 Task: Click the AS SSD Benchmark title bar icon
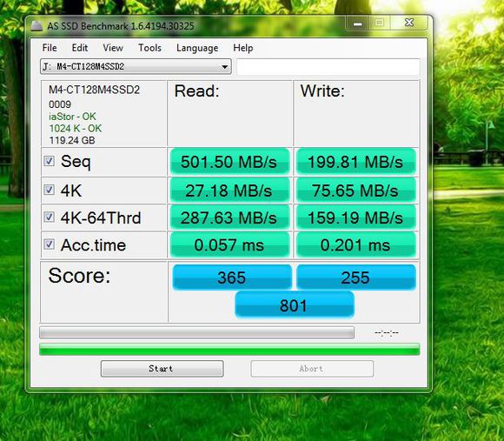36,26
